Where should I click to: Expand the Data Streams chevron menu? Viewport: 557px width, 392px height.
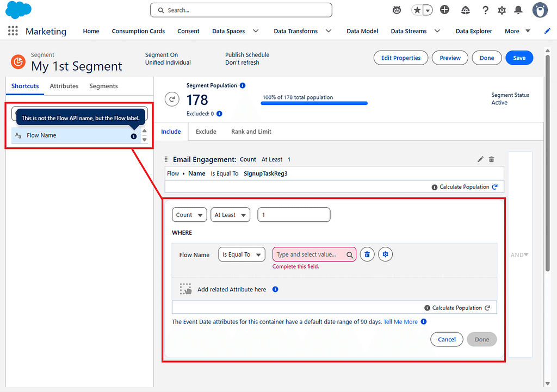[x=437, y=31]
